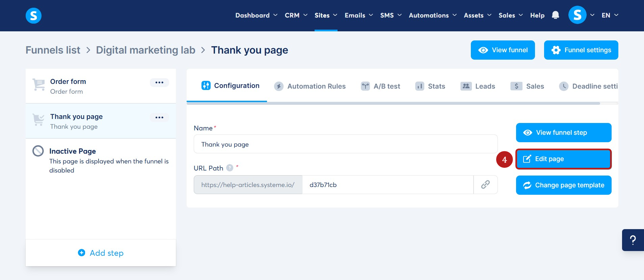Go back to Funnels list breadcrumb
644x280 pixels.
click(53, 50)
